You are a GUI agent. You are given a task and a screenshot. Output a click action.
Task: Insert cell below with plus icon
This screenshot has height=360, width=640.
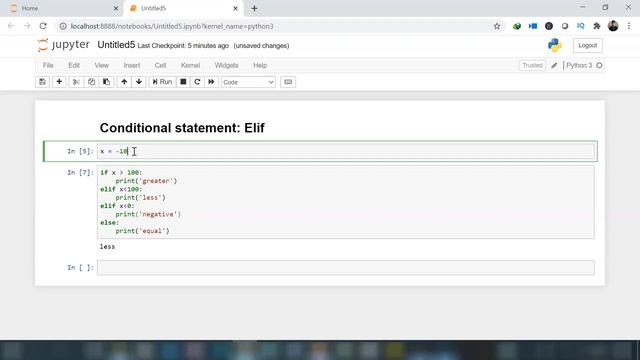pyautogui.click(x=59, y=82)
